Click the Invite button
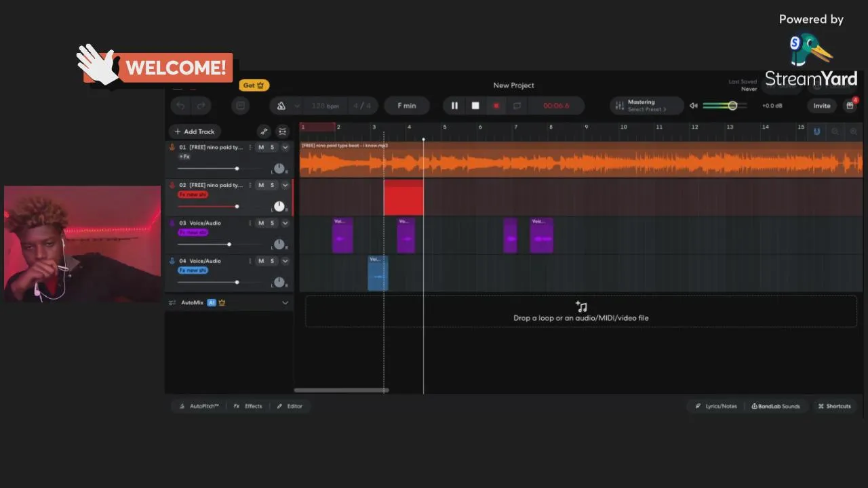 tap(822, 106)
